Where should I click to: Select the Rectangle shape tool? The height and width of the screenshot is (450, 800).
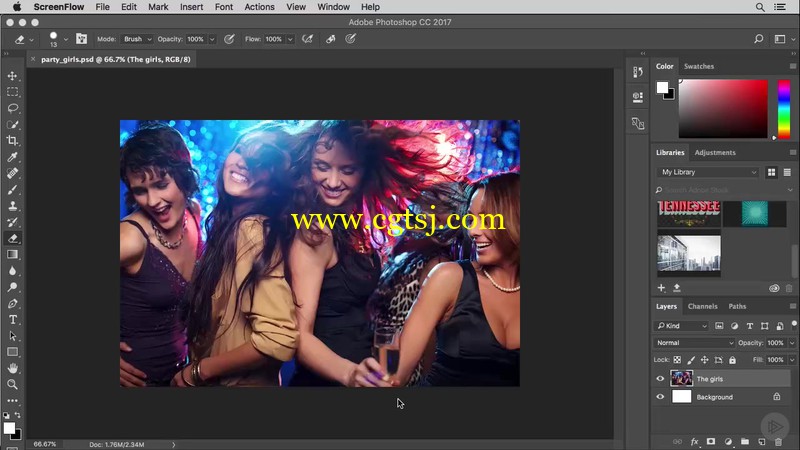12,352
